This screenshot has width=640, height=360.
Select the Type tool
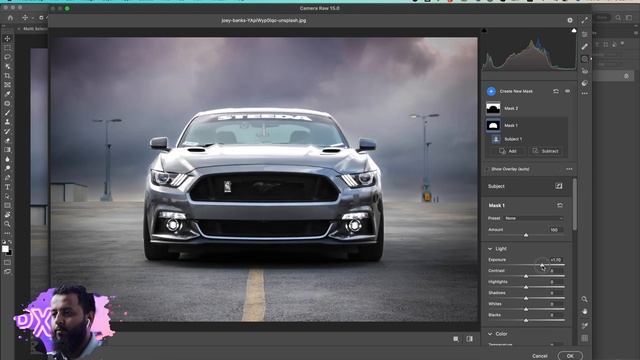pyautogui.click(x=7, y=187)
